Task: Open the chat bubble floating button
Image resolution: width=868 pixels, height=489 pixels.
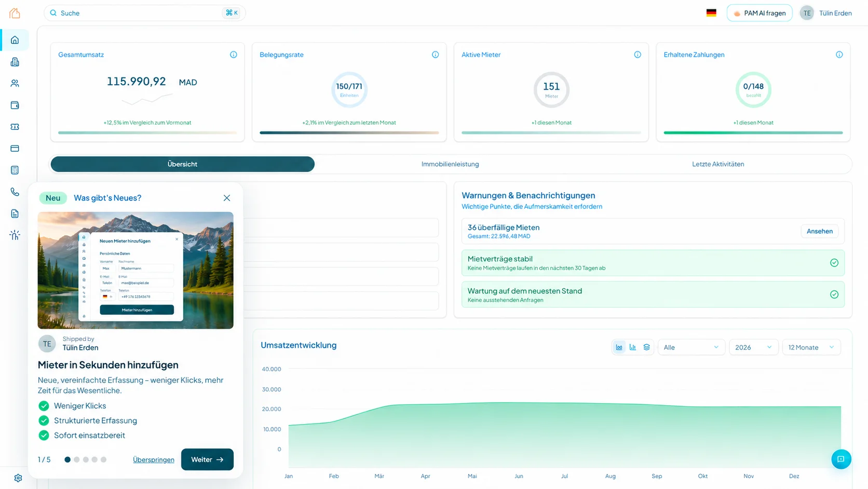Action: click(841, 459)
